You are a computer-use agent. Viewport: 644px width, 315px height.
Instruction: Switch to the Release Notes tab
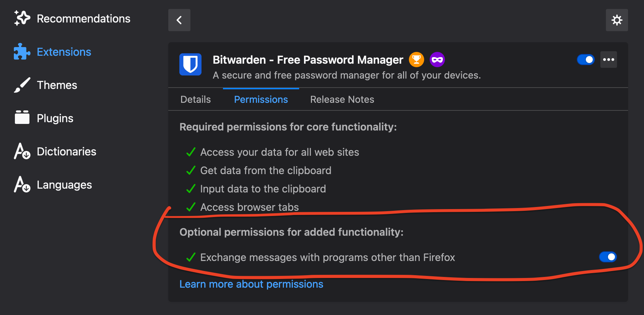pyautogui.click(x=342, y=99)
